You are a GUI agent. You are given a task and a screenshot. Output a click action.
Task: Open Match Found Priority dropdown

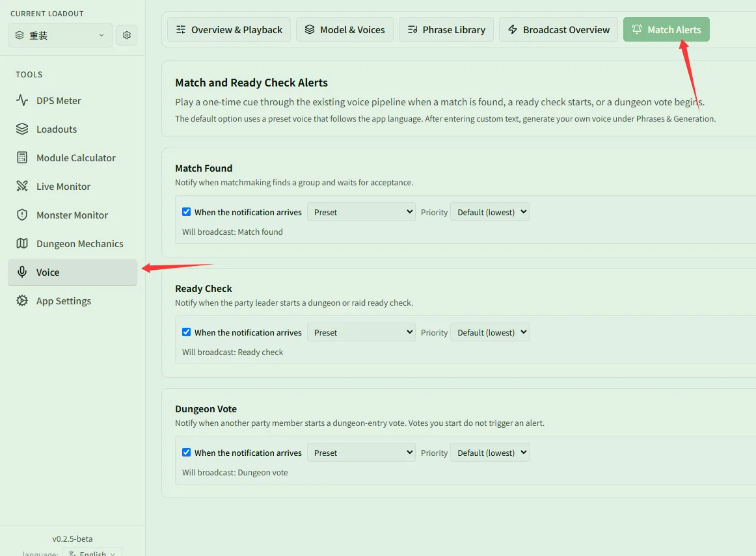click(490, 212)
